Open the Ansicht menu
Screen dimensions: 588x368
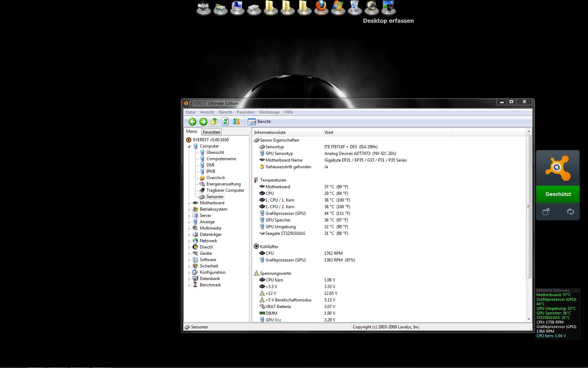[x=207, y=112]
